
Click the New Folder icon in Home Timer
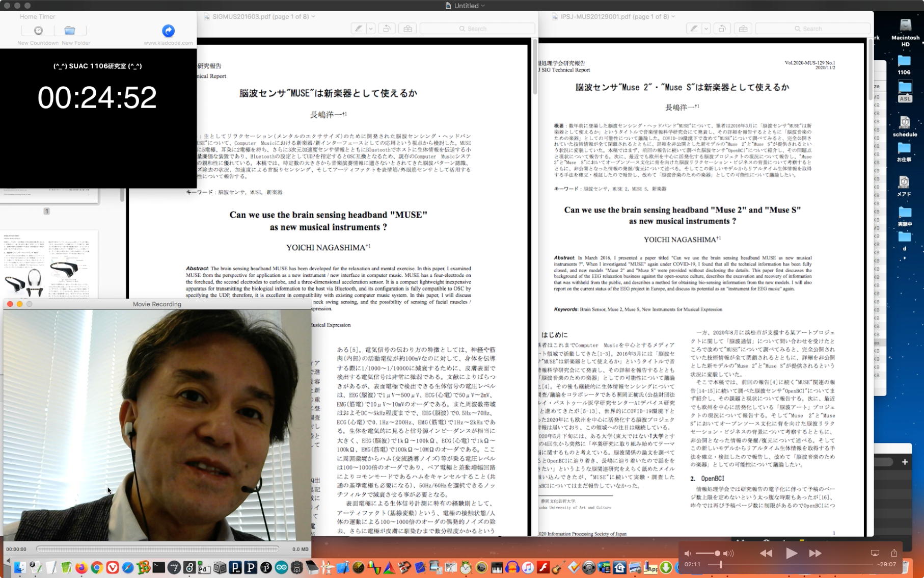[x=70, y=31]
